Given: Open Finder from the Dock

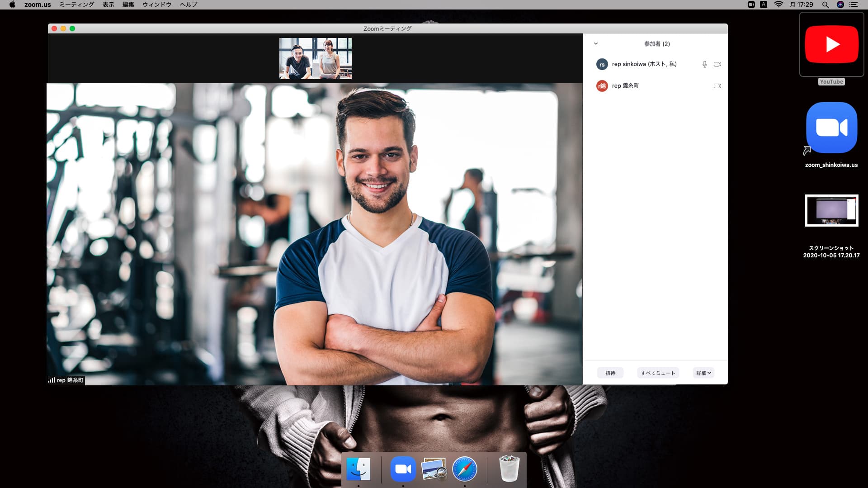Looking at the screenshot, I should 359,469.
